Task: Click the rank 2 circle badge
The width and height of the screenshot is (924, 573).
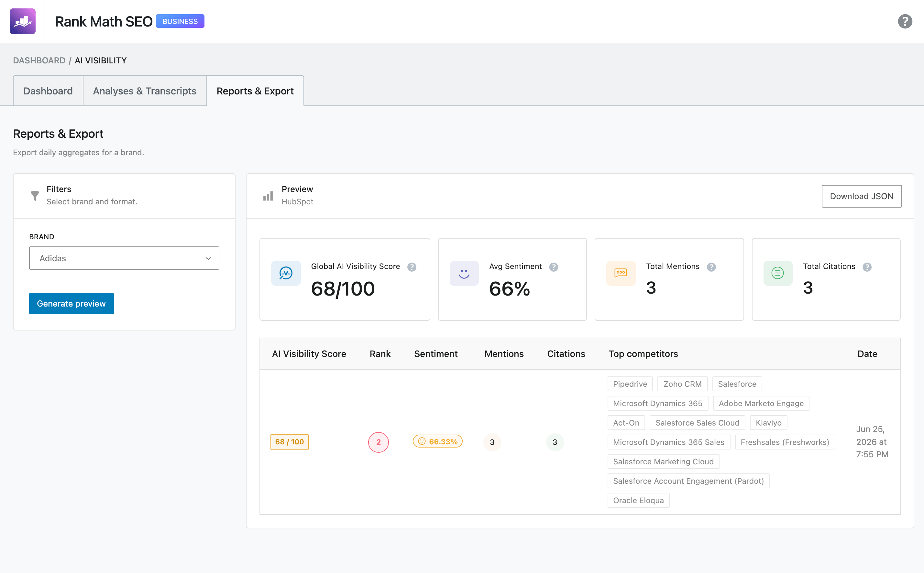Action: (x=379, y=442)
